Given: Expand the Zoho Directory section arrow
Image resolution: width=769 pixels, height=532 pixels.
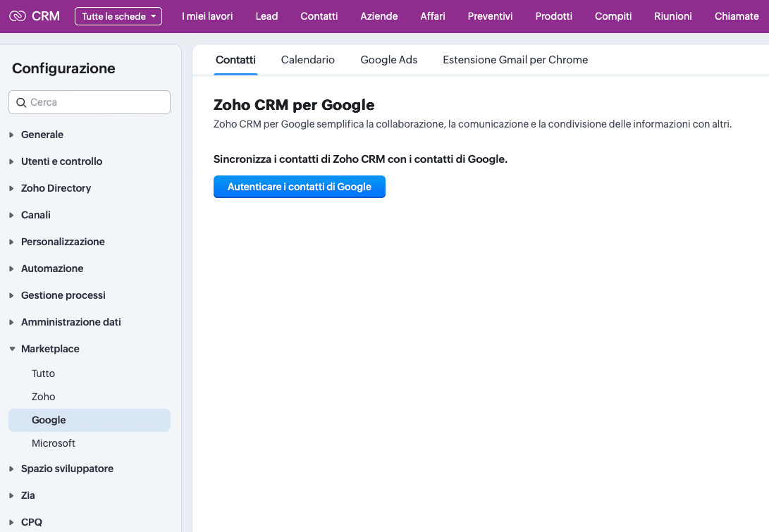Looking at the screenshot, I should point(11,188).
